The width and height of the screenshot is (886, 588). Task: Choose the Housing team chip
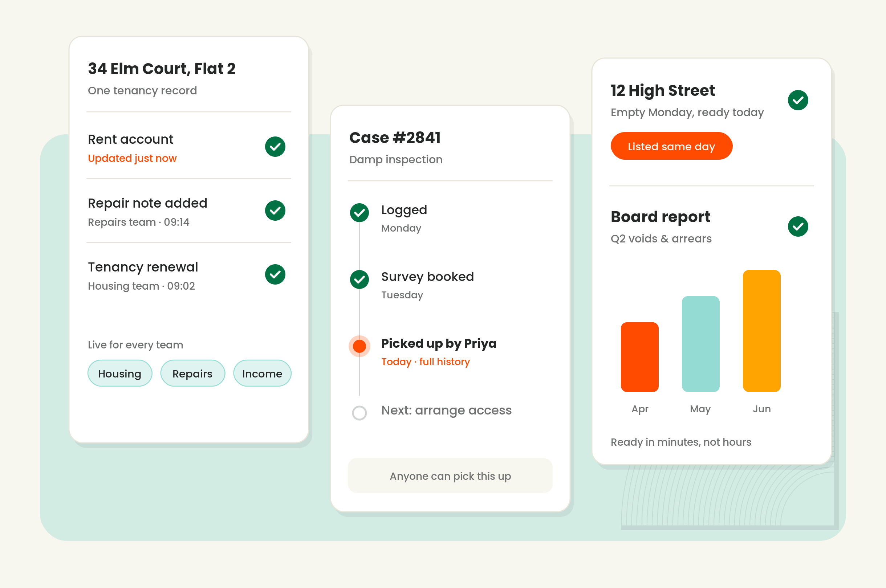click(x=120, y=373)
